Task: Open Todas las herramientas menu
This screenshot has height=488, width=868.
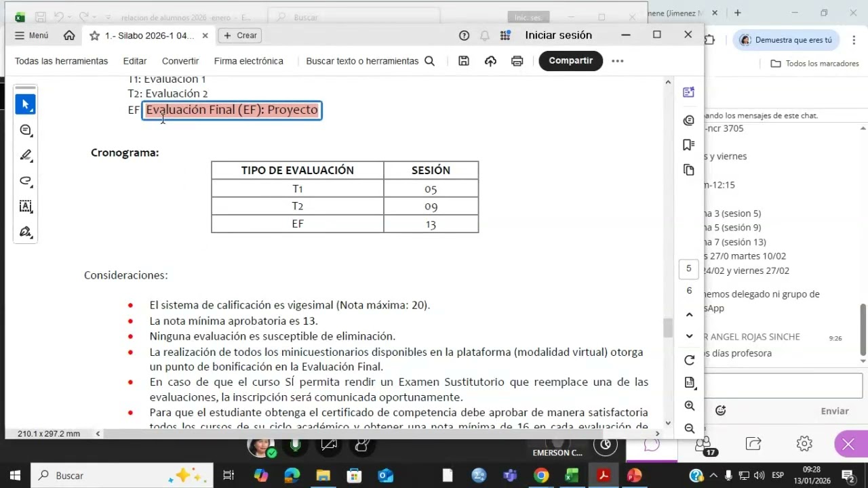Action: coord(61,61)
